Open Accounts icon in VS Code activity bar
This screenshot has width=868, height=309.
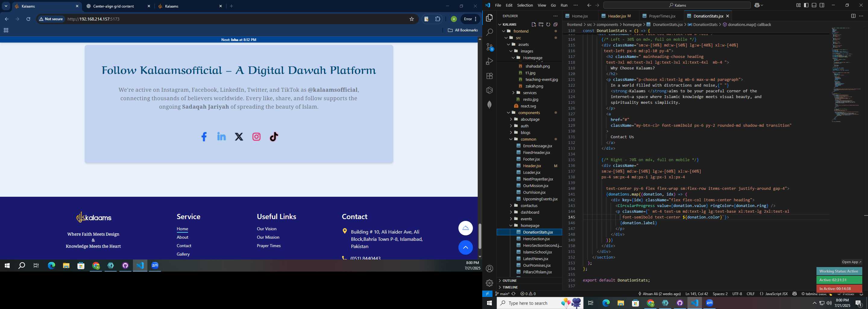(x=489, y=269)
